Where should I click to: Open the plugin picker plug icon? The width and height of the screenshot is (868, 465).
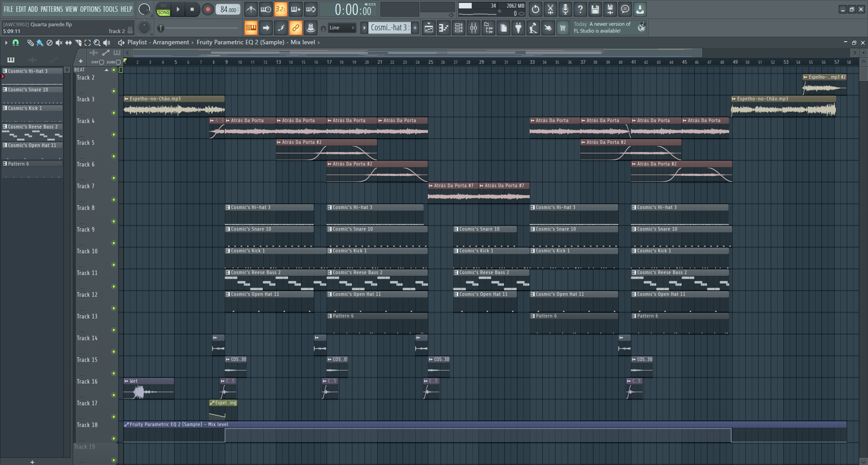pyautogui.click(x=518, y=28)
